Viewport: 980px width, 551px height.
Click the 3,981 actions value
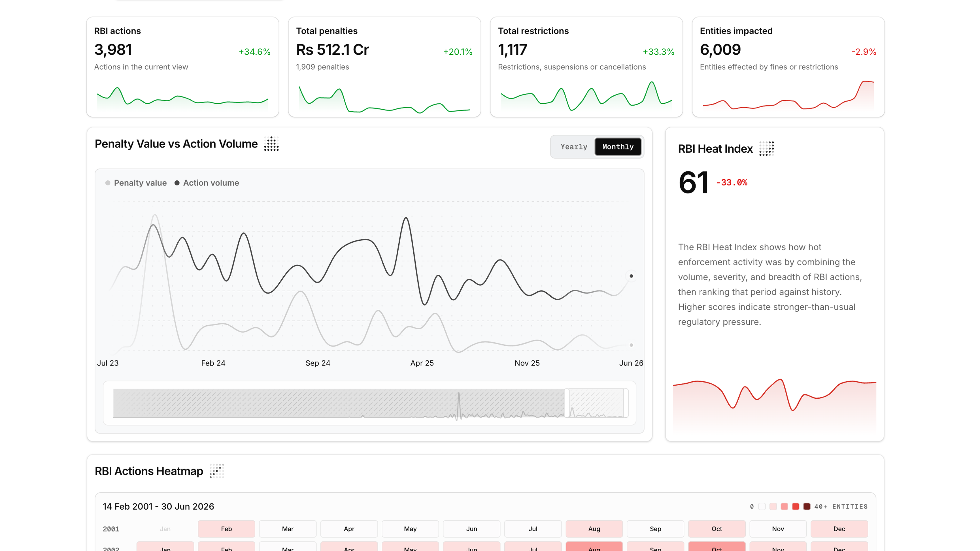tap(113, 50)
